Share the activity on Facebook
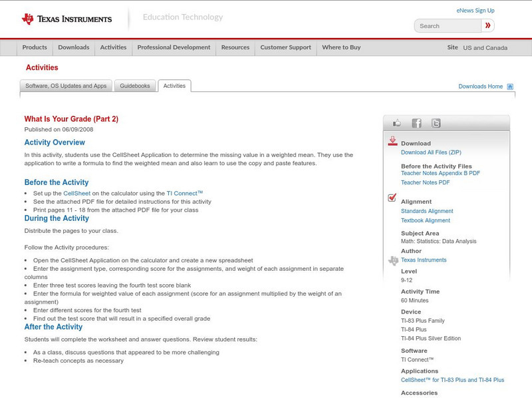The image size is (532, 398). [415, 122]
